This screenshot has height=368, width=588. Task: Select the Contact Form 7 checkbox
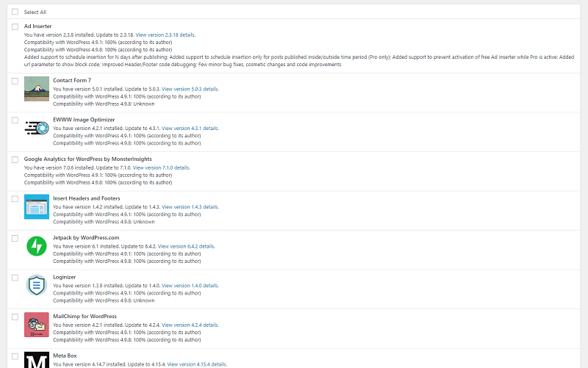(x=15, y=81)
